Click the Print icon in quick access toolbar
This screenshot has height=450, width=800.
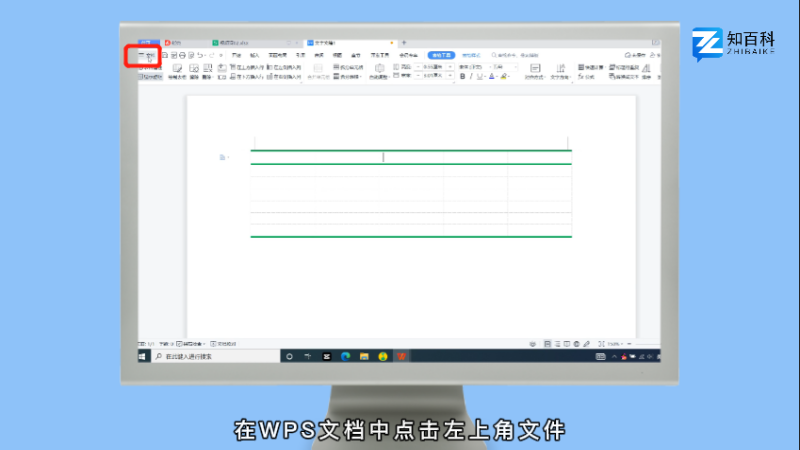pos(182,55)
